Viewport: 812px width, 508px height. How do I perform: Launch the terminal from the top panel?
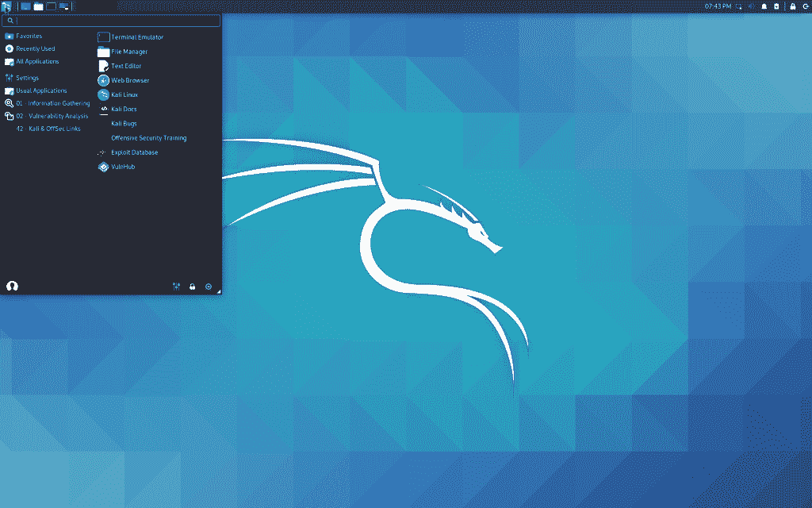click(52, 6)
